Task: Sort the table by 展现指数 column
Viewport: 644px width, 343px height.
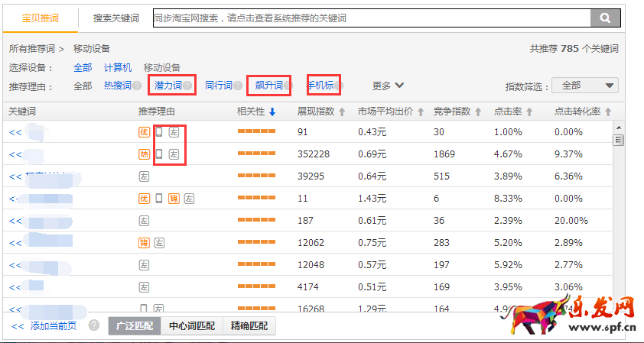Action: pos(342,112)
